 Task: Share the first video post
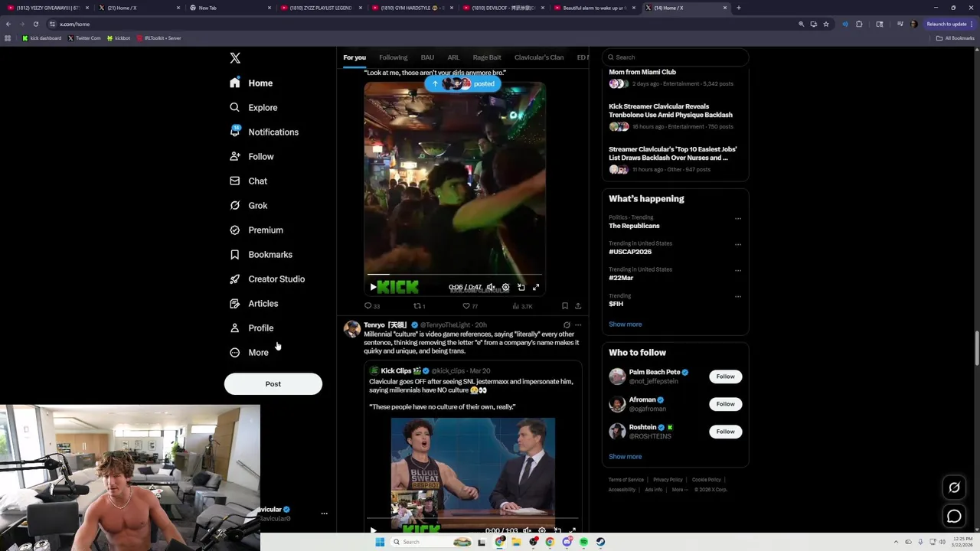tap(578, 306)
